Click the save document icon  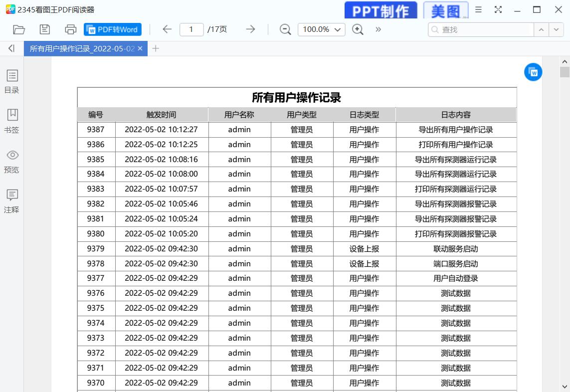click(45, 29)
